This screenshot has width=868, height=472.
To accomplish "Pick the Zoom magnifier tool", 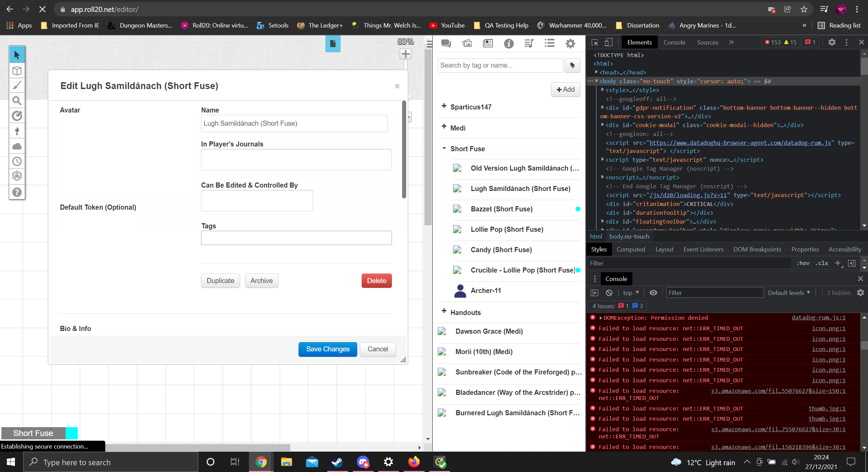I will 17,101.
